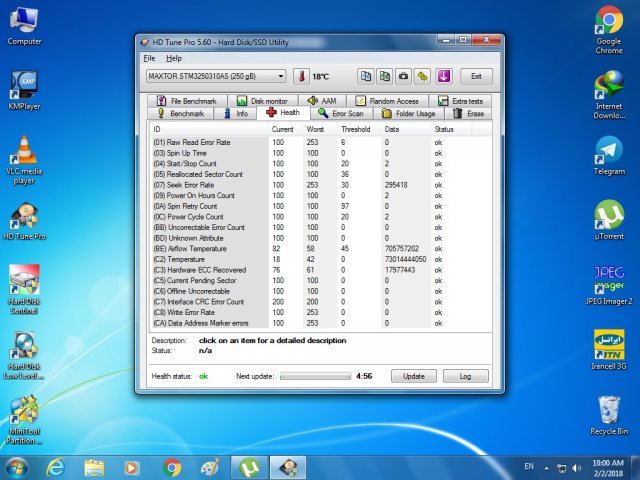This screenshot has width=640, height=480.
Task: Copy info to clipboard using first toolbar icon
Action: click(x=366, y=76)
